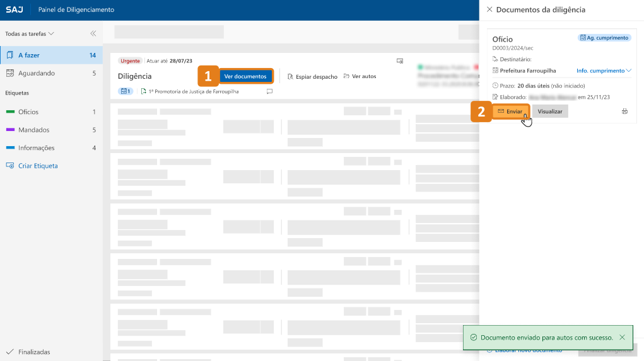Click the comment icon on Diligência card
Screen dimensions: 644x361
point(269,91)
